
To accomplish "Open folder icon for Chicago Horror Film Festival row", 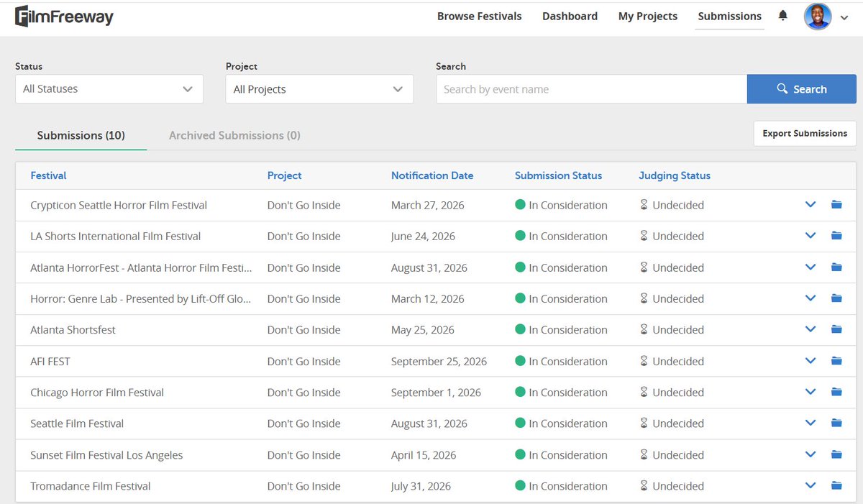I will (x=836, y=392).
